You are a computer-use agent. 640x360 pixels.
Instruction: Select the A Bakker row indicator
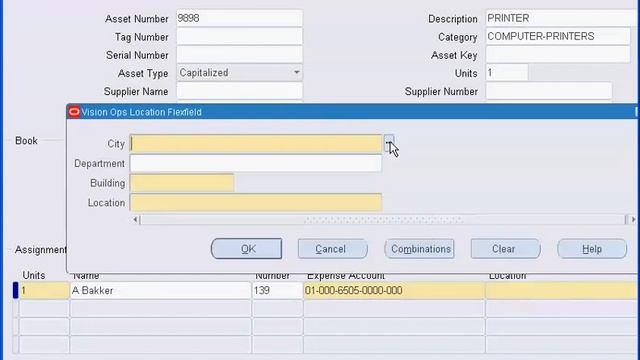(16, 291)
